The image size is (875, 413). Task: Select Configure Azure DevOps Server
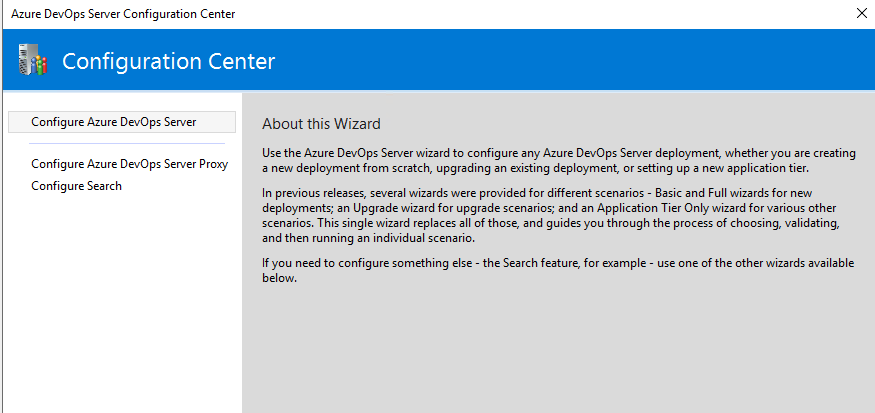tap(114, 122)
